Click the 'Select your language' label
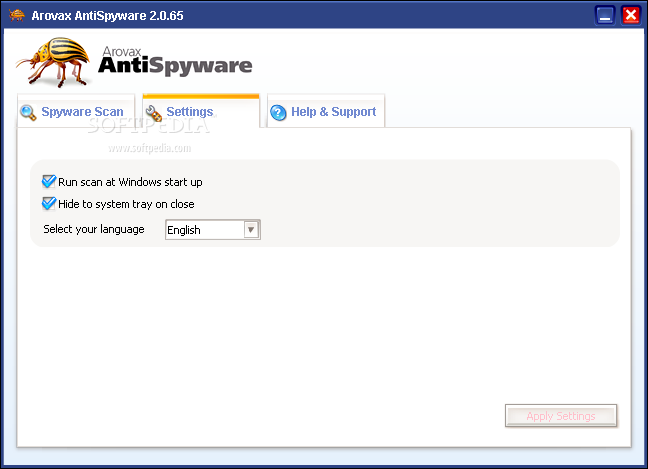This screenshot has height=469, width=648. coord(94,229)
